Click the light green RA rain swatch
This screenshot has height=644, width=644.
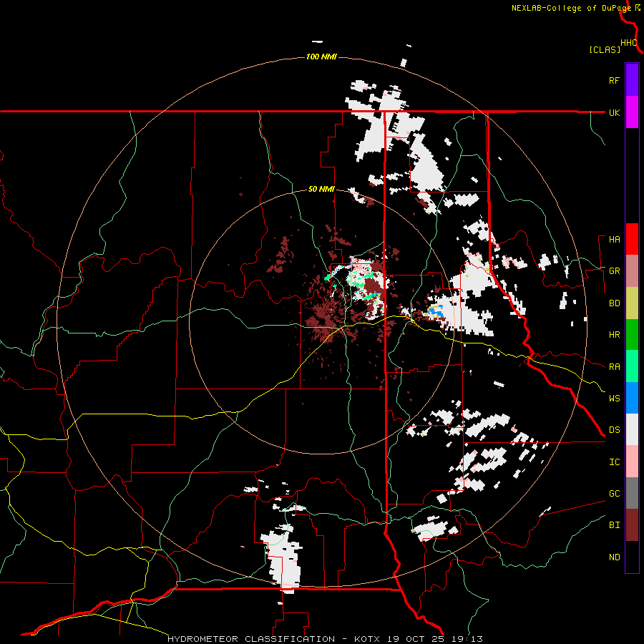(x=632, y=366)
